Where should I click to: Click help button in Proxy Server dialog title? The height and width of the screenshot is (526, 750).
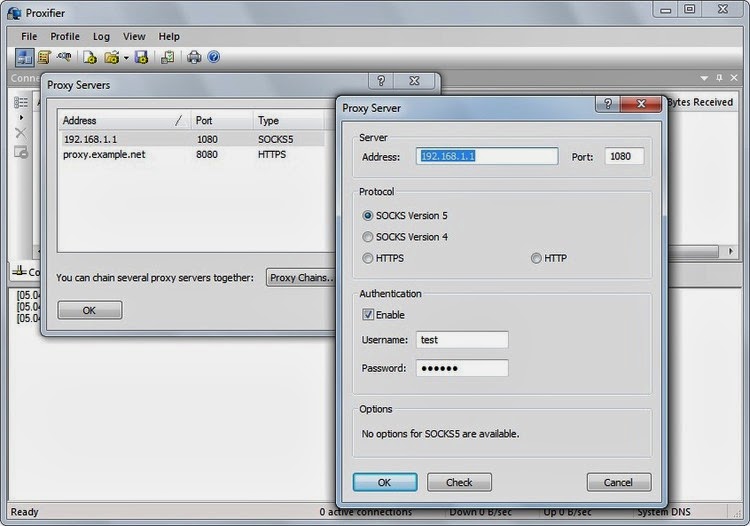click(607, 104)
